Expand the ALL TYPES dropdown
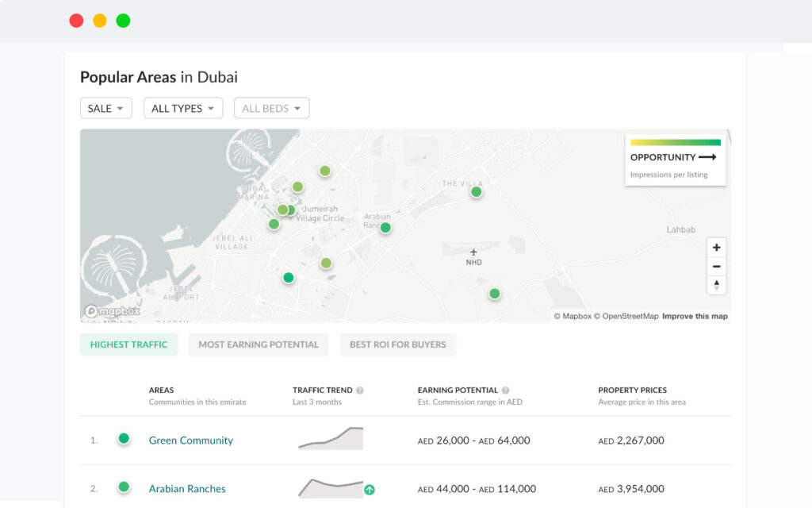Viewport: 812px width, 508px height. pyautogui.click(x=183, y=108)
